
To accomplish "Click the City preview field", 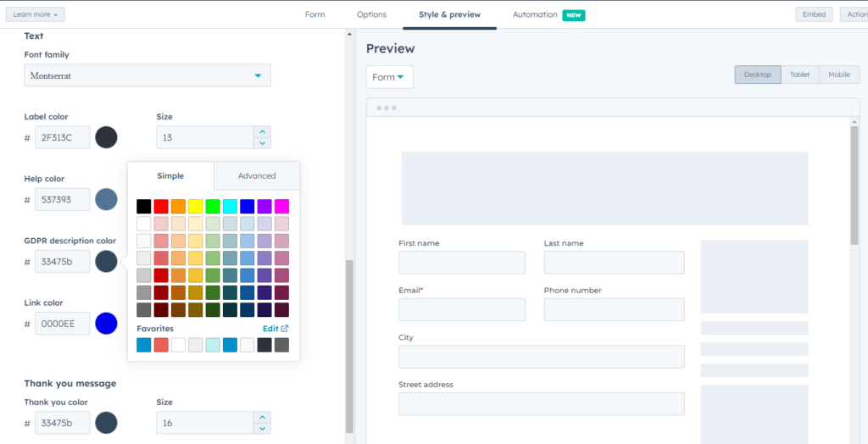I will [x=542, y=357].
